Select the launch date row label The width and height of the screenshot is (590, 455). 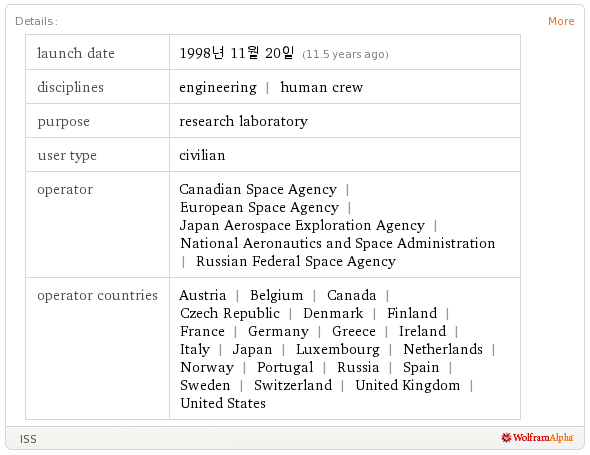click(x=76, y=53)
